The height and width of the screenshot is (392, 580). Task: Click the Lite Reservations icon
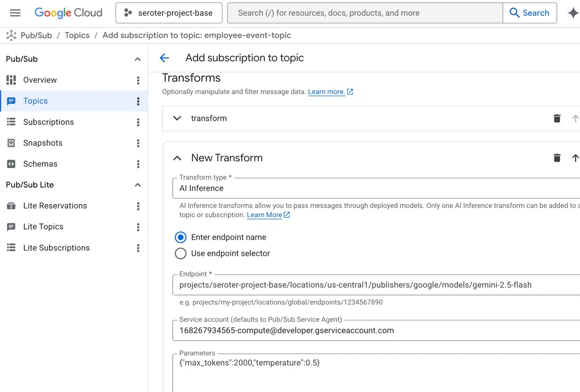11,206
